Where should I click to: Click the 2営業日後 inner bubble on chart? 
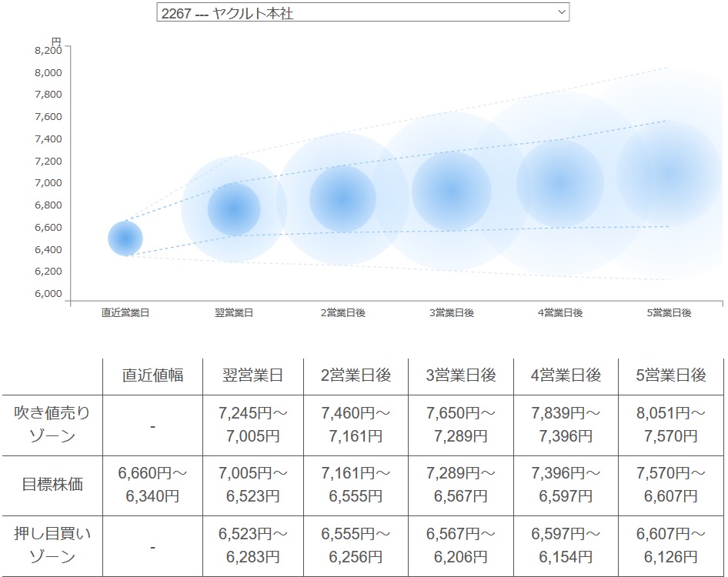(342, 198)
